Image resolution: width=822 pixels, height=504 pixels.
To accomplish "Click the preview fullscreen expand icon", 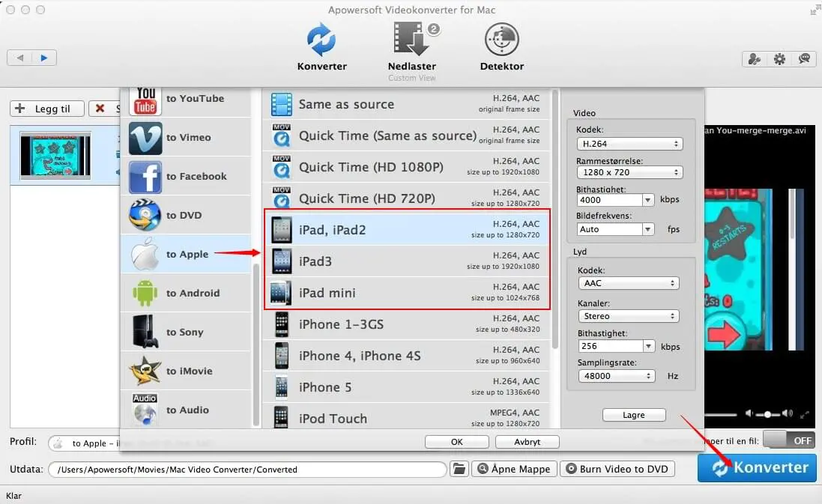I will tap(805, 414).
